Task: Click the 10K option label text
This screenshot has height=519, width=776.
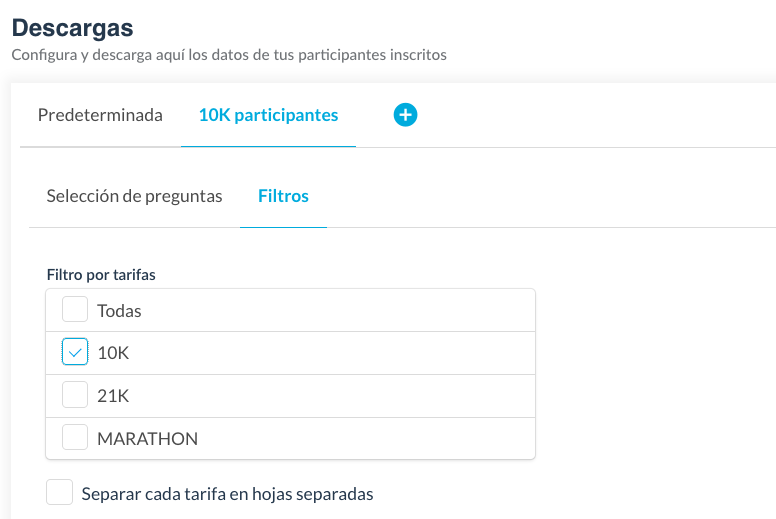Action: coord(113,353)
